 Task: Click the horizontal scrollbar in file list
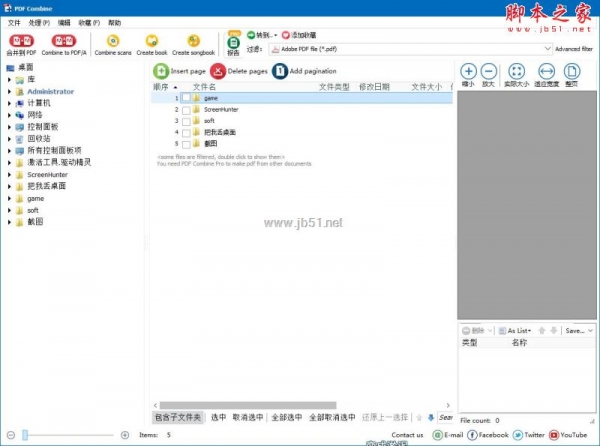tap(248, 405)
